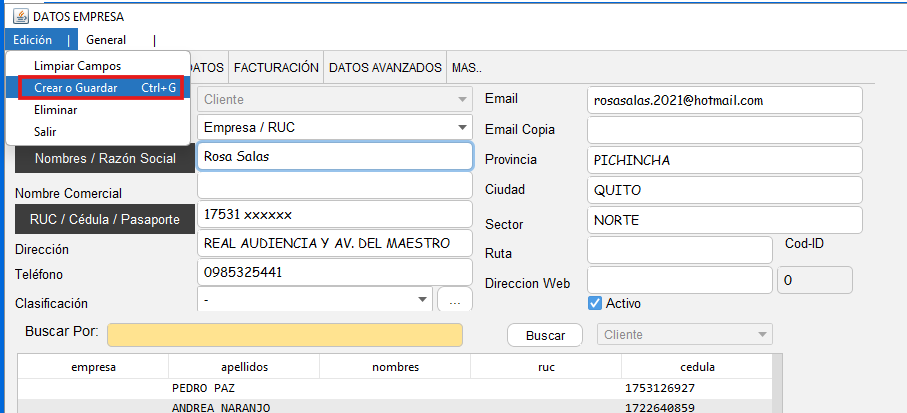The image size is (907, 413).
Task: Click the cedula column header
Action: [696, 367]
